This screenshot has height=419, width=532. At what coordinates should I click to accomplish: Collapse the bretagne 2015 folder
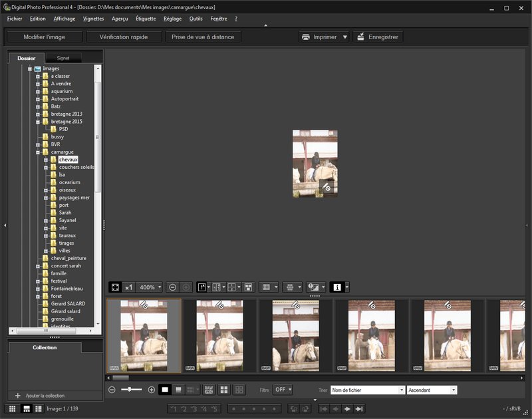tap(38, 122)
